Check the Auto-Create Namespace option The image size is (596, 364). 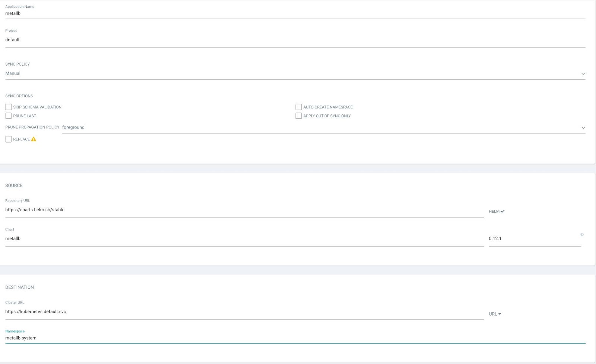(298, 107)
